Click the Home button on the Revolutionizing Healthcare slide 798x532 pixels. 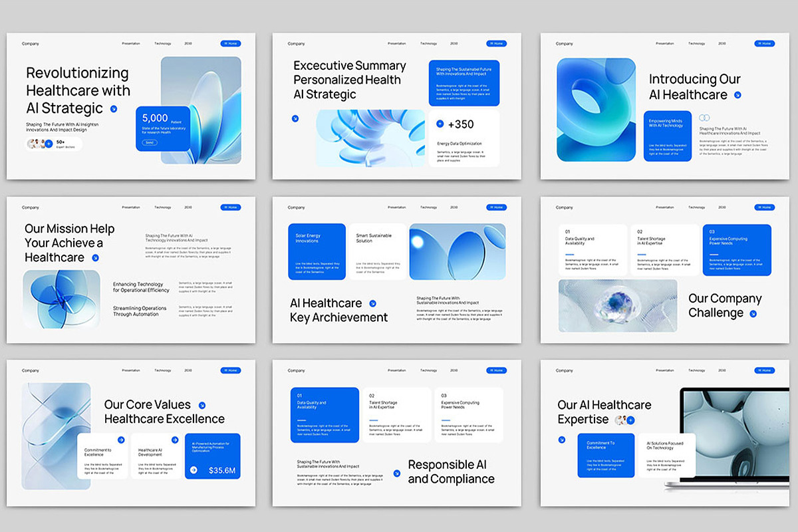pos(231,43)
